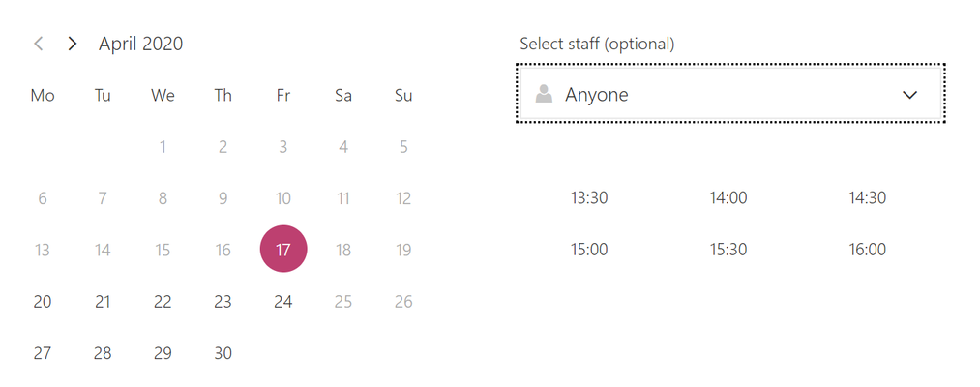Select April 30 date

(x=223, y=353)
